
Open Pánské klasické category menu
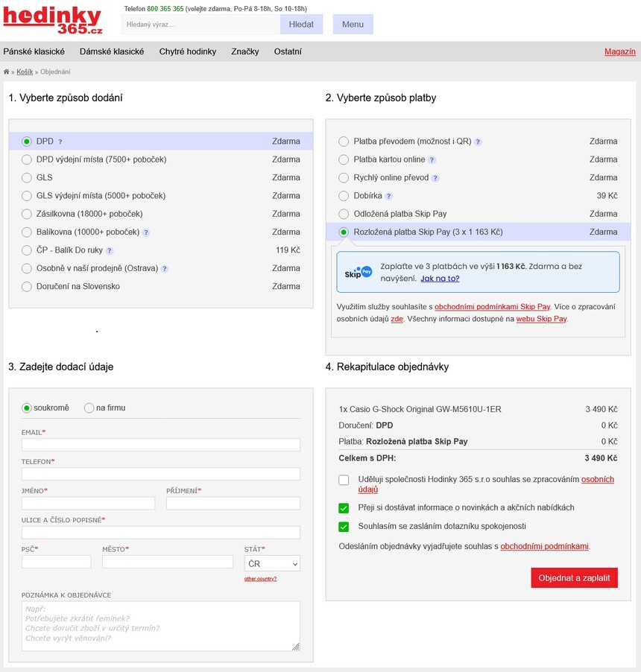point(34,51)
